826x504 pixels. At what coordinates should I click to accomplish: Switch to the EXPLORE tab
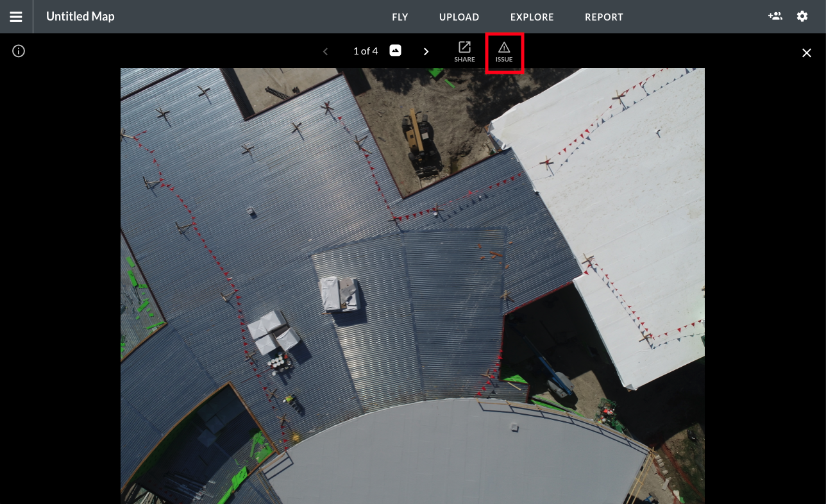point(532,17)
